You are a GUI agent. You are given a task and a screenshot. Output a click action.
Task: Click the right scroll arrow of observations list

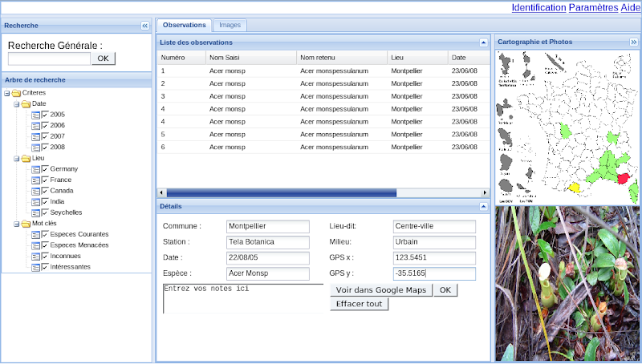[x=486, y=192]
